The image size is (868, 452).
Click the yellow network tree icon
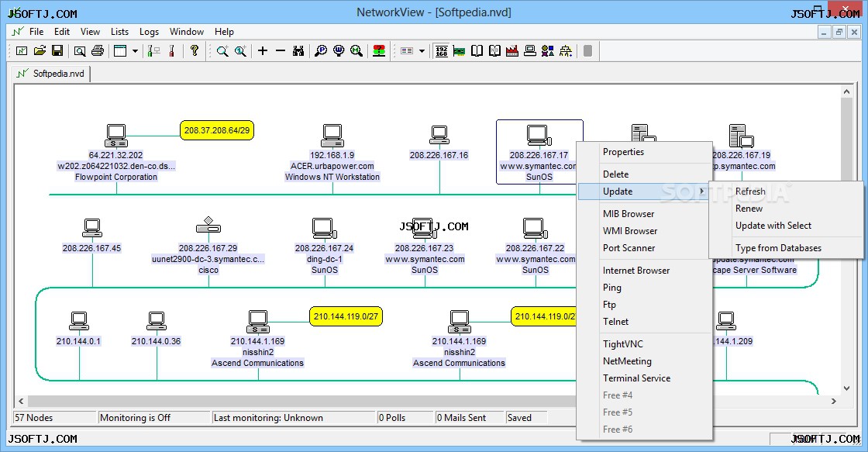pyautogui.click(x=565, y=51)
